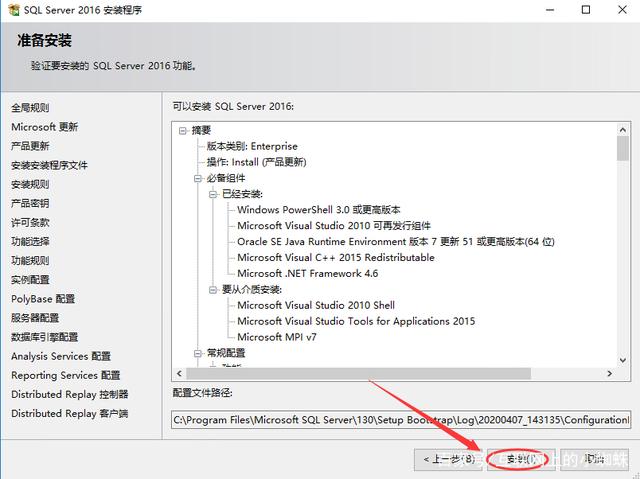640x479 pixels.
Task: Select Microsoft Visual Studio 2010 Shell row
Action: (316, 306)
